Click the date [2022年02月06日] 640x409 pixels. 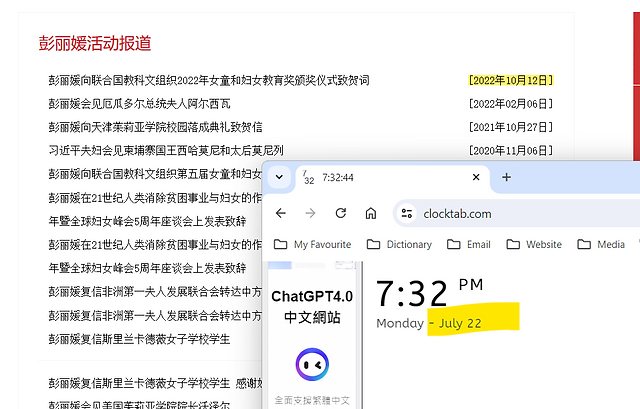(x=511, y=104)
